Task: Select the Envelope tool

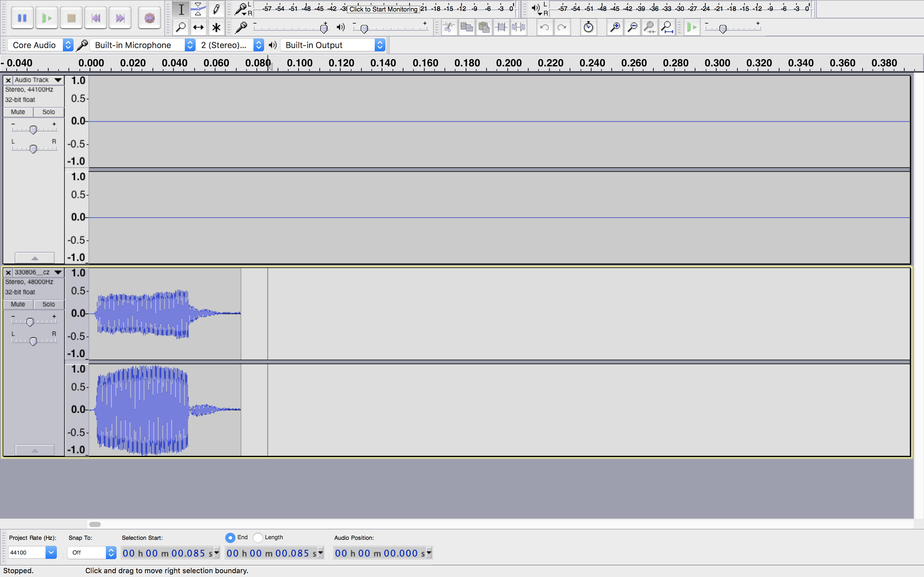Action: tap(198, 9)
